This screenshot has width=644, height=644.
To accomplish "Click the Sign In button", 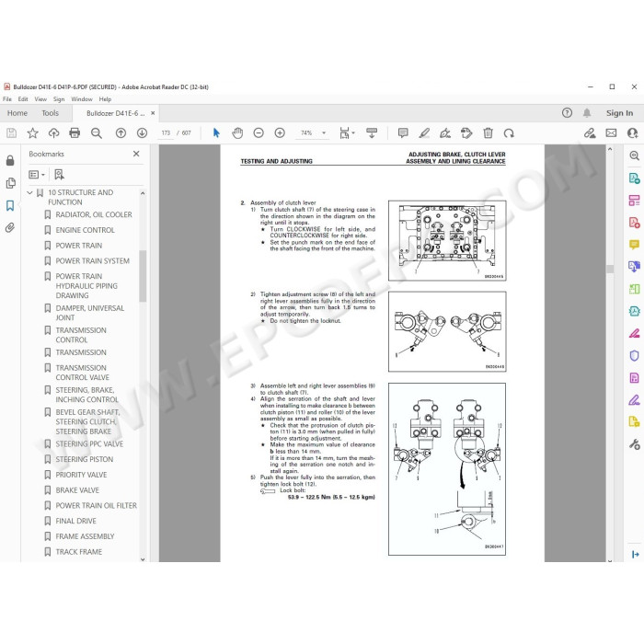I will [619, 113].
